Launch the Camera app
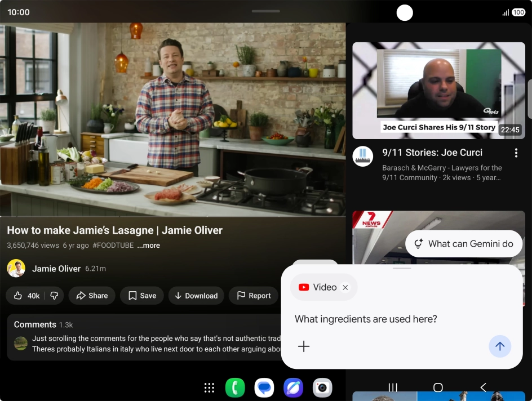 tap(322, 387)
